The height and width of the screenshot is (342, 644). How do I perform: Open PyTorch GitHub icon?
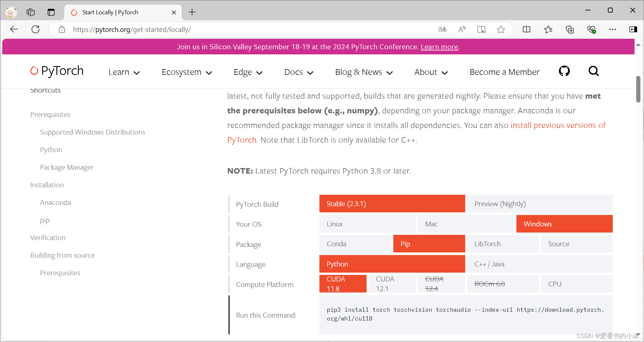click(564, 71)
